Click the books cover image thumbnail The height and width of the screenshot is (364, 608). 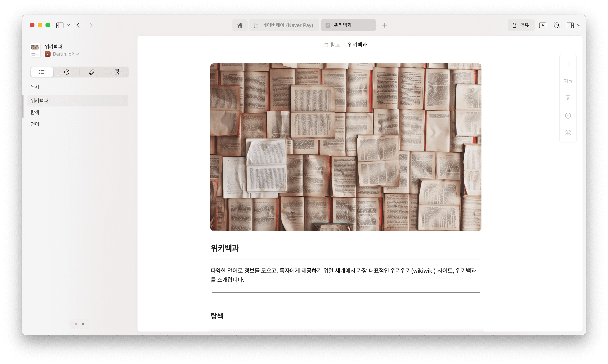pos(35,50)
